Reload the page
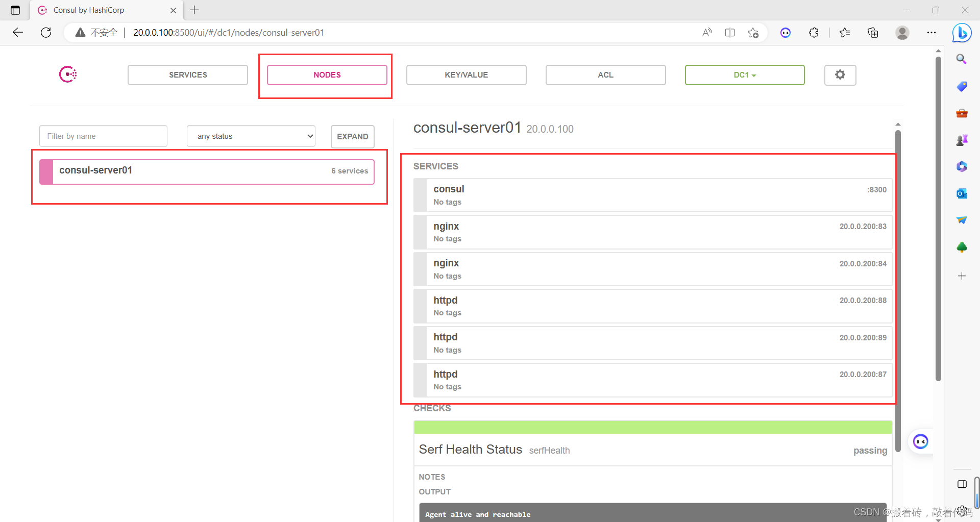The image size is (980, 522). [x=46, y=33]
